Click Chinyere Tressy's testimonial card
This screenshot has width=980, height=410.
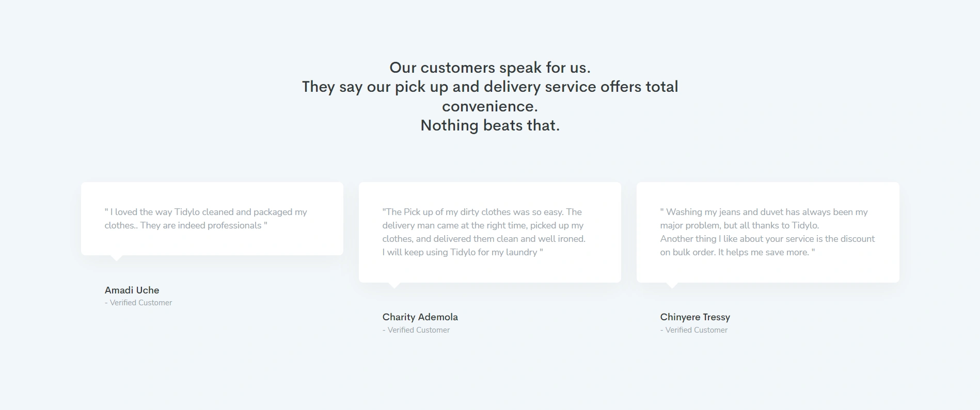point(768,232)
